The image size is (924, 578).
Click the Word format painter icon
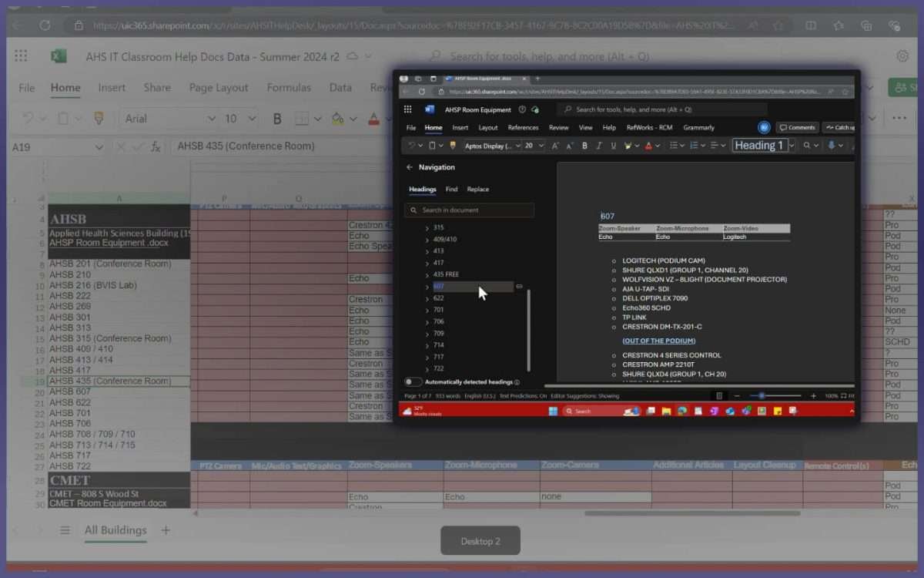coord(453,146)
